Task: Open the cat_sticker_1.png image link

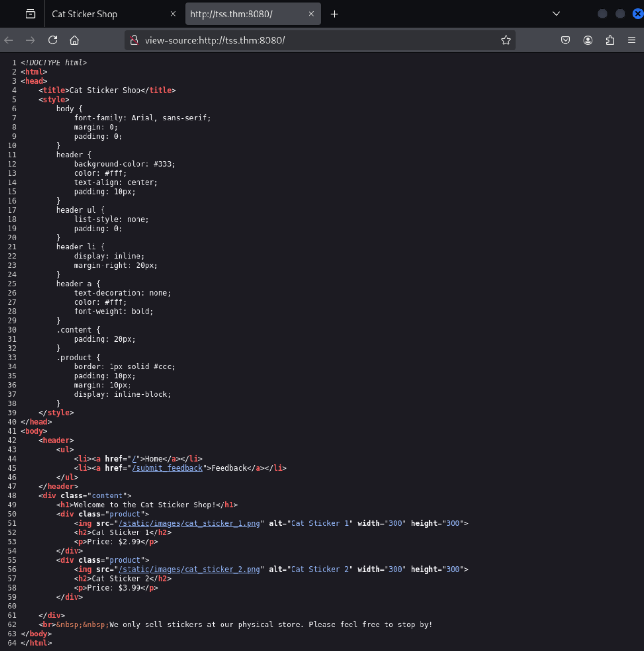Action: coord(189,523)
